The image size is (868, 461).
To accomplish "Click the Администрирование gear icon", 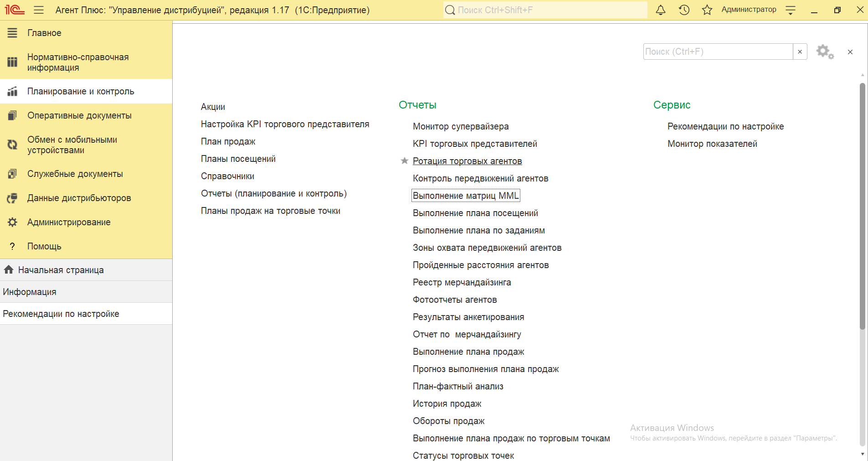I will [x=12, y=222].
